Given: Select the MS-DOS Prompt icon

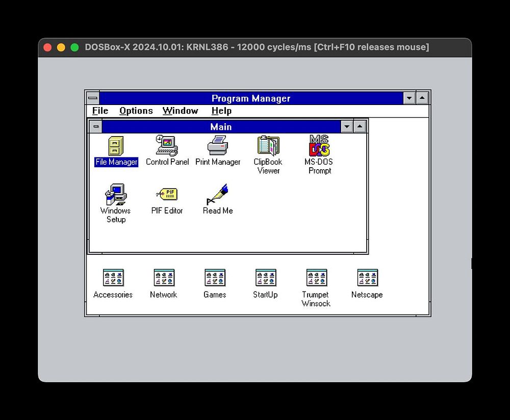Looking at the screenshot, I should pos(319,146).
